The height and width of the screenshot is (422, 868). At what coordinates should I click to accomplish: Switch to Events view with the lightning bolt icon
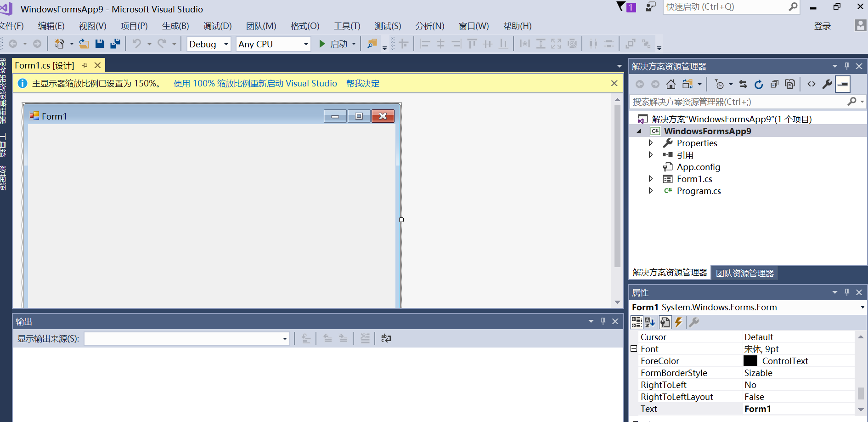click(x=679, y=322)
